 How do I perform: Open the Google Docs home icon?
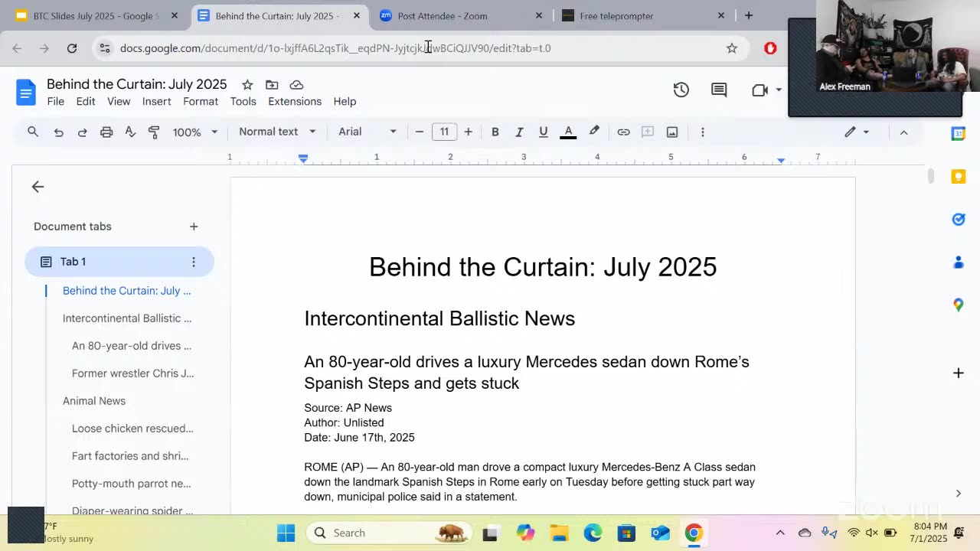tap(25, 93)
